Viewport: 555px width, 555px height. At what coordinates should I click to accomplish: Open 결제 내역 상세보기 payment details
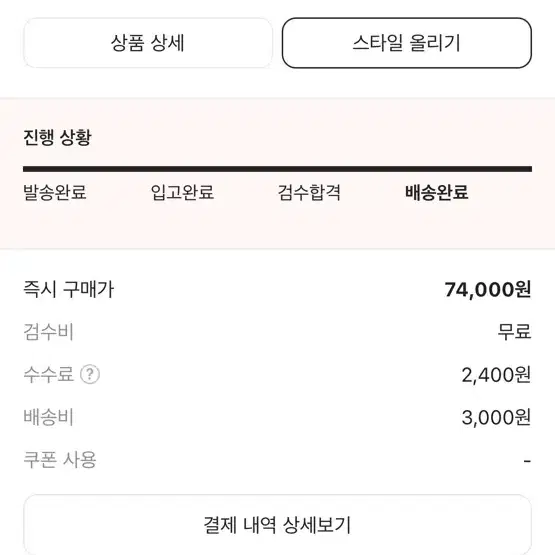pos(278,525)
